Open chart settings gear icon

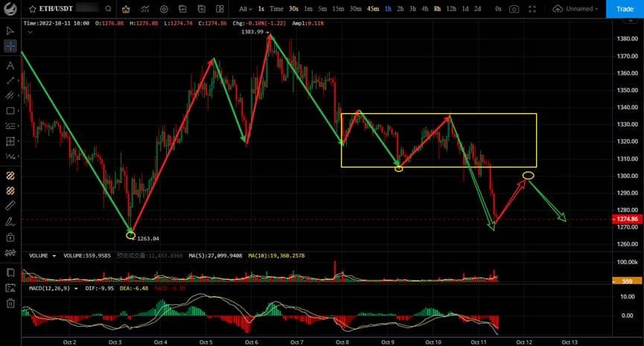[164, 9]
